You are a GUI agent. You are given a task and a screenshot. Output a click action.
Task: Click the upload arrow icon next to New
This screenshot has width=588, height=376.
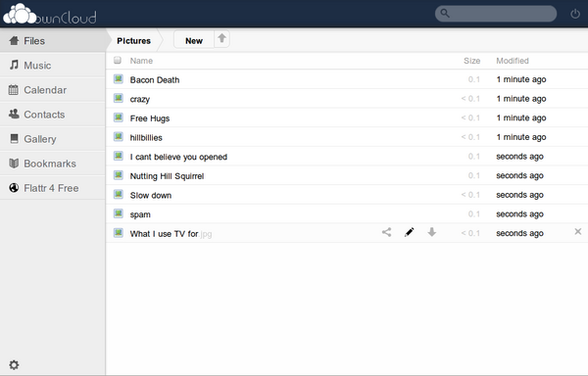pyautogui.click(x=222, y=38)
